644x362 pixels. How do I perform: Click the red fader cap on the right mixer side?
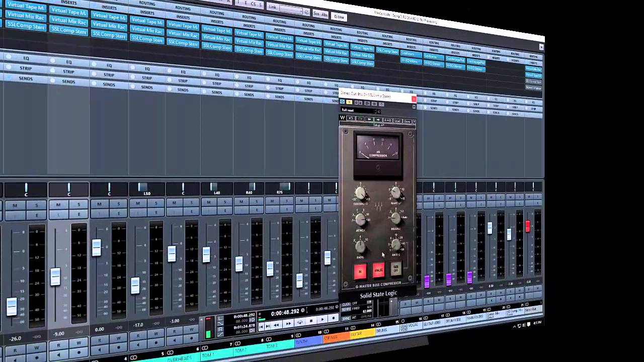point(528,226)
